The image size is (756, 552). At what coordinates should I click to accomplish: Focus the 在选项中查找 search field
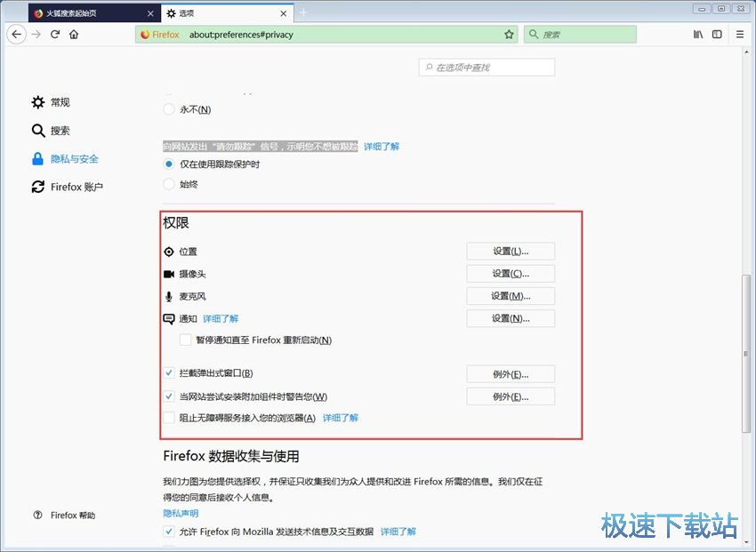(x=487, y=68)
